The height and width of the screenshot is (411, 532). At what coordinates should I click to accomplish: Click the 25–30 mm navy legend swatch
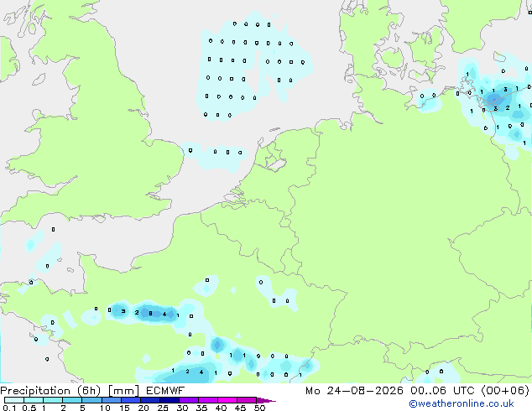click(x=170, y=400)
